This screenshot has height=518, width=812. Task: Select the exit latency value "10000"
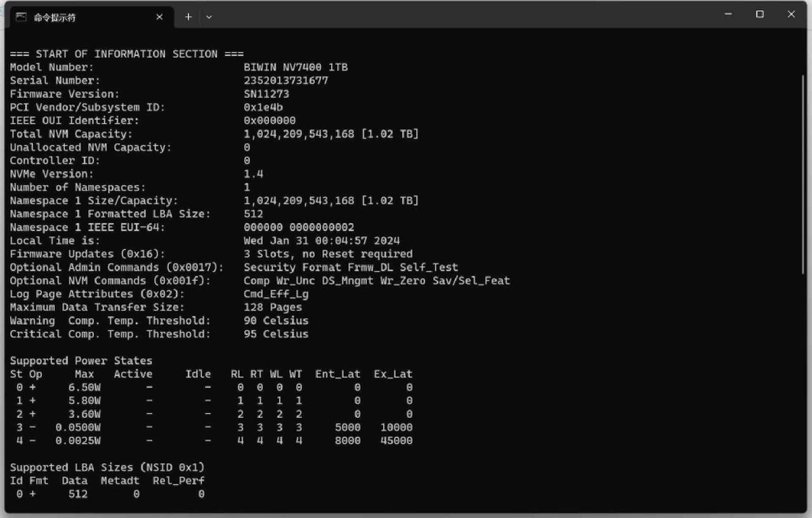(x=396, y=427)
